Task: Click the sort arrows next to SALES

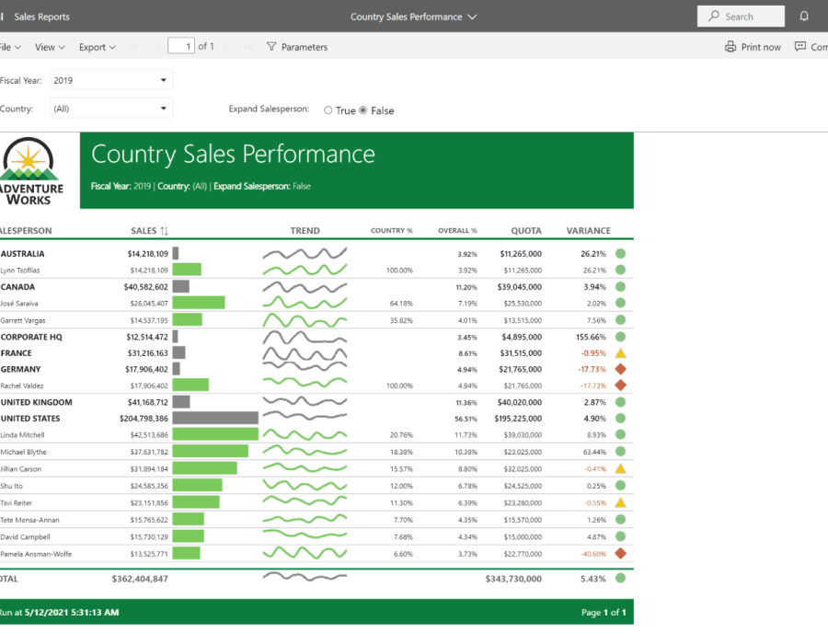Action: click(165, 231)
